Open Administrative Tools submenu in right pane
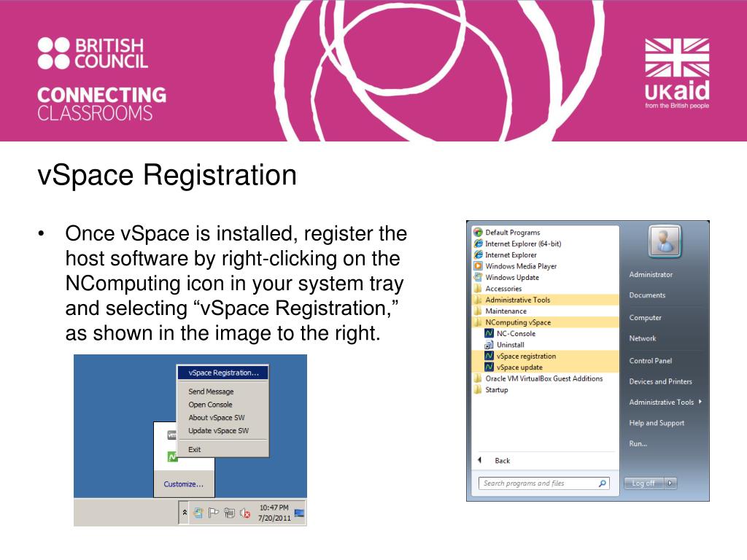The height and width of the screenshot is (560, 747). coord(665,402)
